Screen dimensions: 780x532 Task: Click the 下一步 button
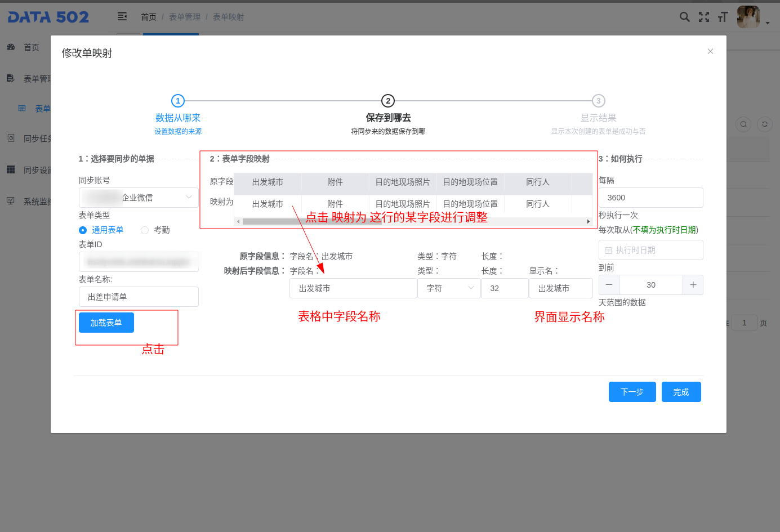click(632, 392)
